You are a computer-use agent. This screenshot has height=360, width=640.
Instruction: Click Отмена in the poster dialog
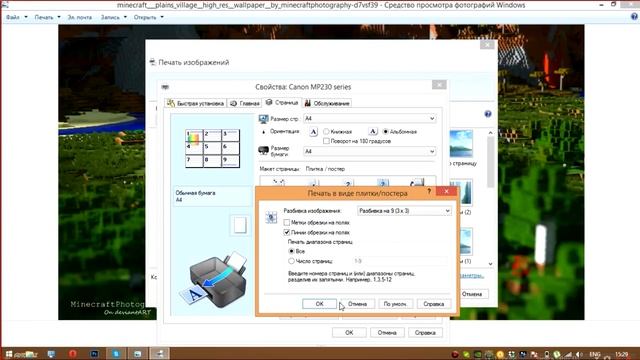(x=358, y=304)
